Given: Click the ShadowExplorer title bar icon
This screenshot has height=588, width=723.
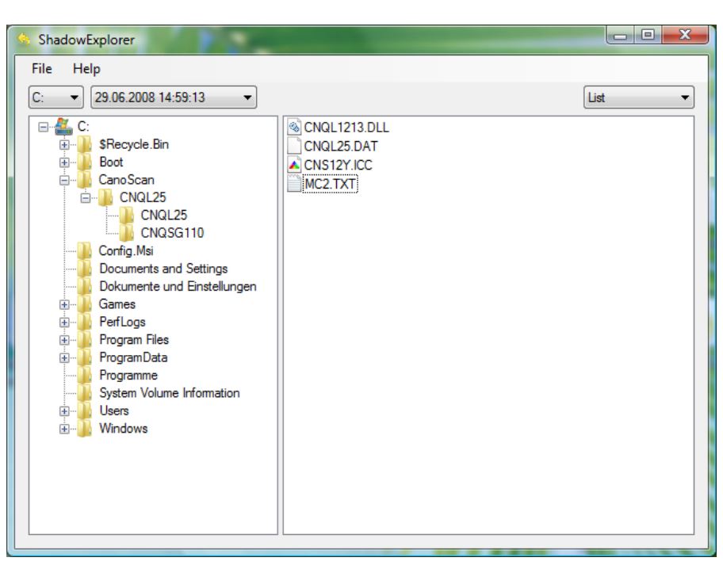Looking at the screenshot, I should tap(25, 39).
